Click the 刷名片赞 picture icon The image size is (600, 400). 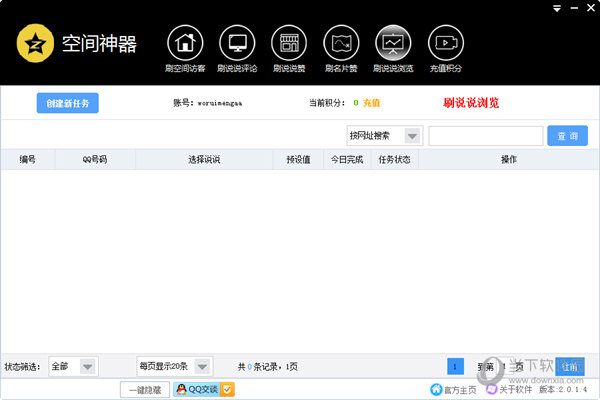(343, 43)
